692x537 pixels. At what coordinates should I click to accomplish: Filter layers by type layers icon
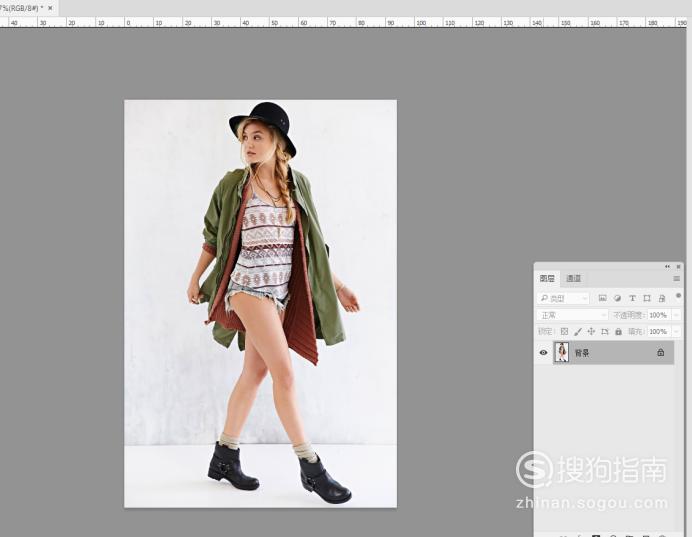coord(632,298)
